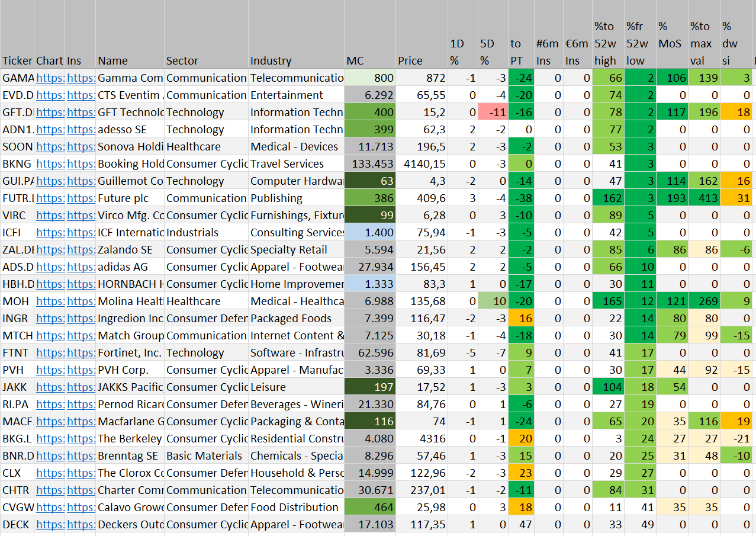The image size is (756, 536).
Task: Click the Future plc name cell
Action: [130, 198]
